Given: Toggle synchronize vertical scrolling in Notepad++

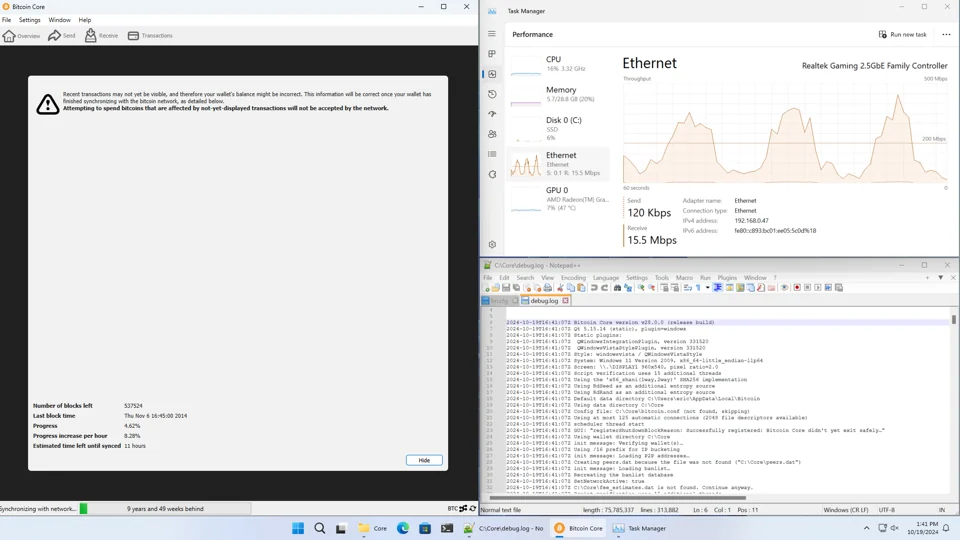Looking at the screenshot, I should pos(664,288).
